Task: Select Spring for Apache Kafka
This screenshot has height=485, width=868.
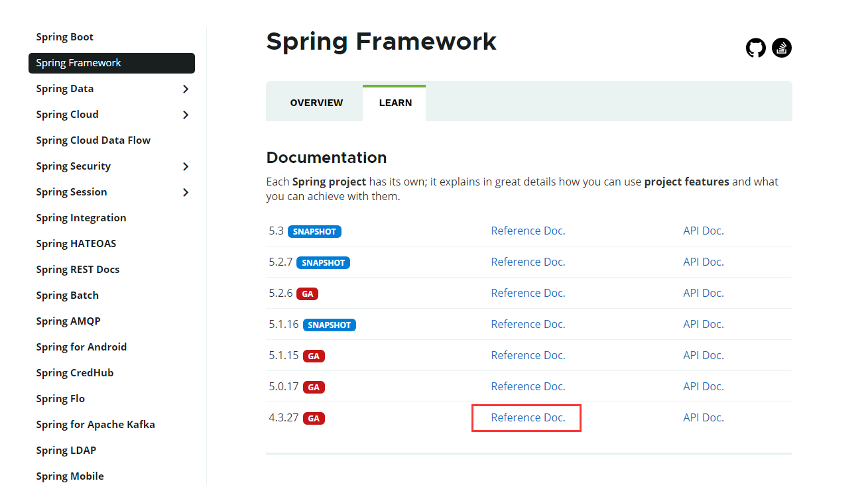Action: pyautogui.click(x=95, y=425)
